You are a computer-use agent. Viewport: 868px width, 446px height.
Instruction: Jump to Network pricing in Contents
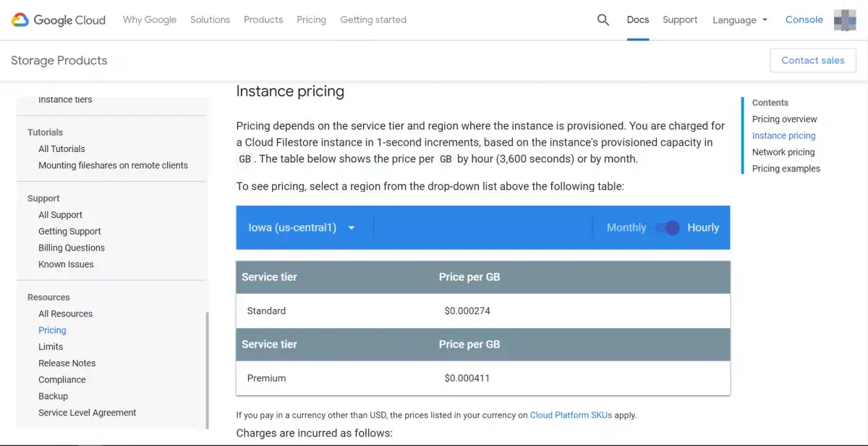click(783, 153)
